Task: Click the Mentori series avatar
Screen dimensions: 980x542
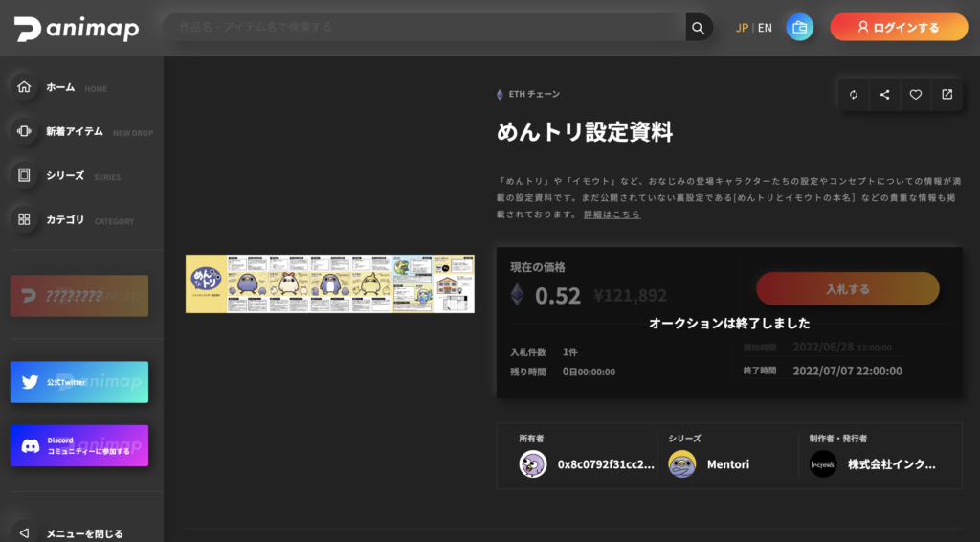Action: (x=681, y=464)
